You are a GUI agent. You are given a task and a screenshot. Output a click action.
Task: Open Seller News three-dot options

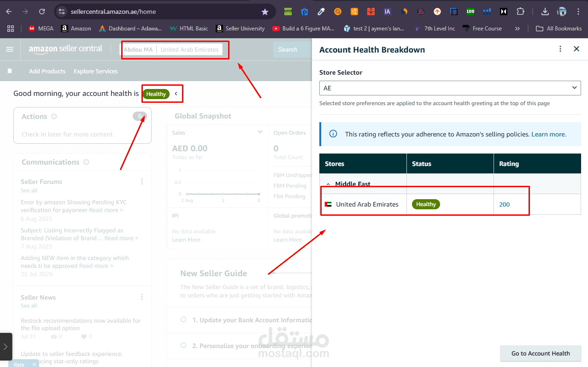click(x=142, y=297)
